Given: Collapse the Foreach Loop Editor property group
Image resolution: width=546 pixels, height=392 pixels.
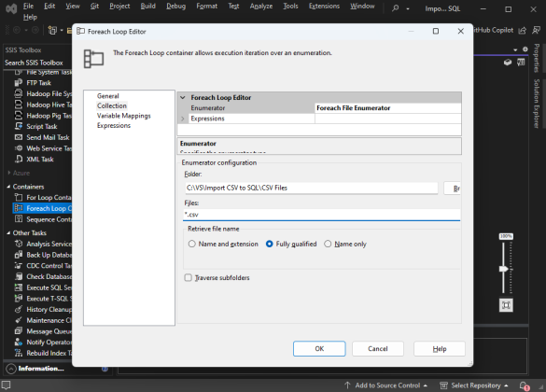Looking at the screenshot, I should point(182,97).
